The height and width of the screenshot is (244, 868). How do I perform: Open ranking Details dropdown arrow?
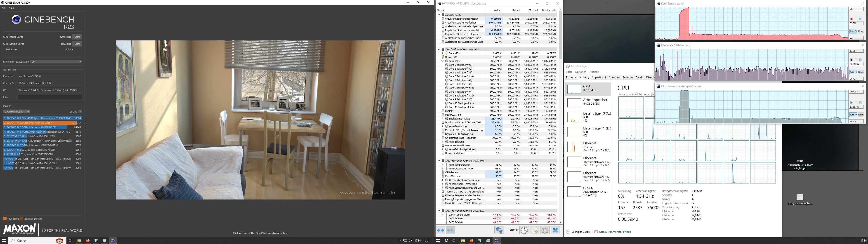[80, 112]
